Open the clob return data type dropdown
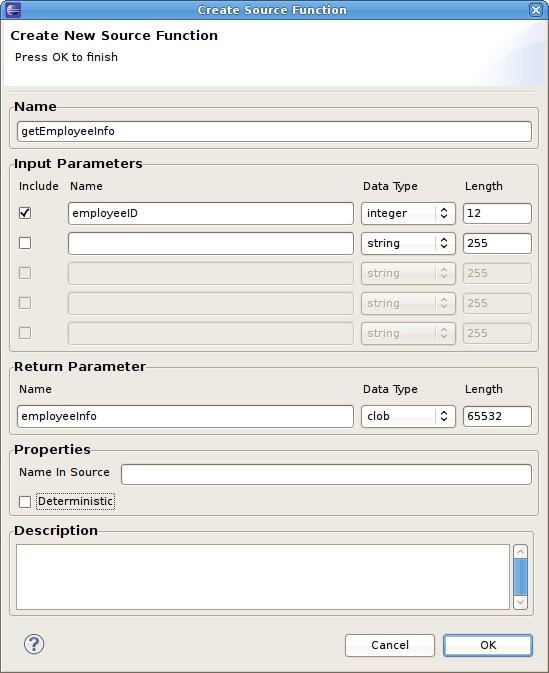 tap(408, 416)
